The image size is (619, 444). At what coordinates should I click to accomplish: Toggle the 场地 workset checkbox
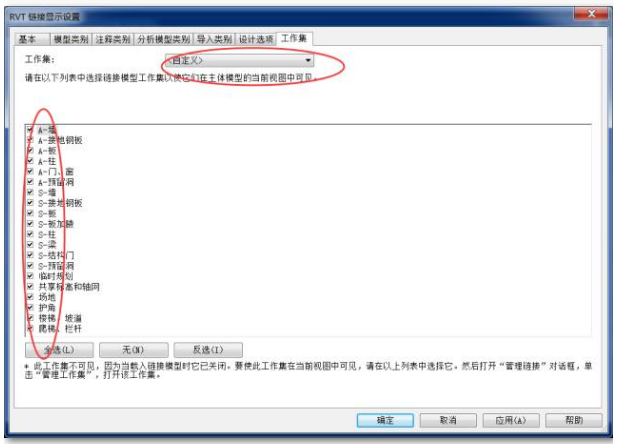click(x=30, y=297)
